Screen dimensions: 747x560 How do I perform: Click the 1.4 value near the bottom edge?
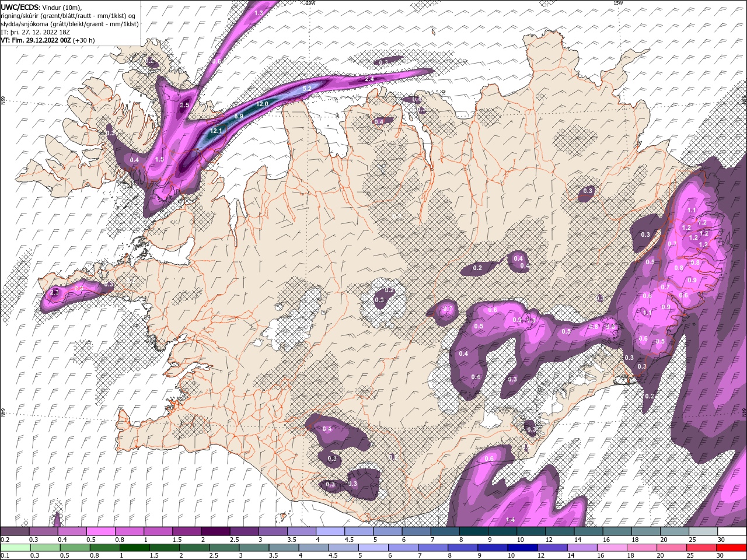(510, 520)
